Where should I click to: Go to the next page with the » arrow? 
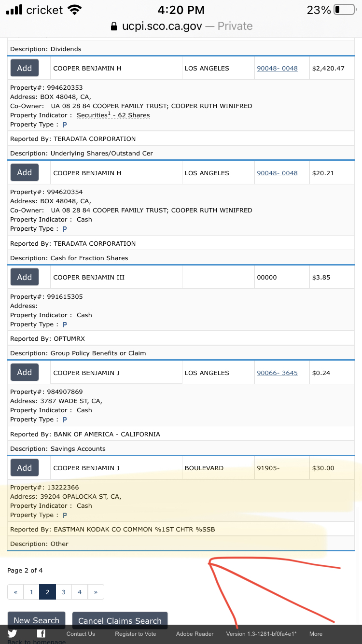click(96, 592)
